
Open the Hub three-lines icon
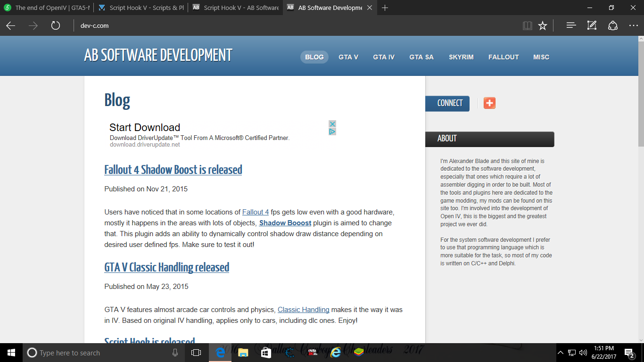click(571, 25)
